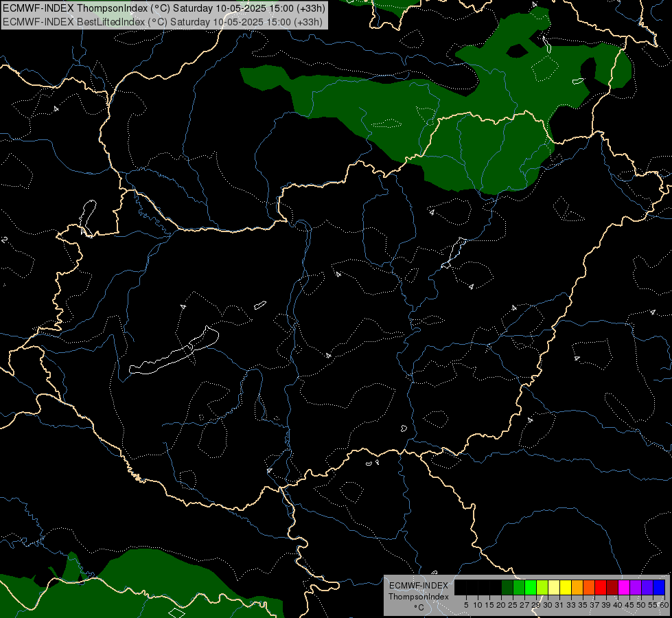The height and width of the screenshot is (618, 672).
Task: Select the purple 45–50 legend swatch
Action: pyautogui.click(x=636, y=588)
